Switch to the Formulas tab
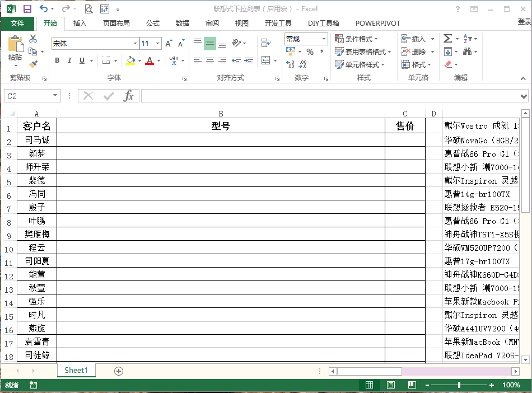This screenshot has width=532, height=393. 153,24
